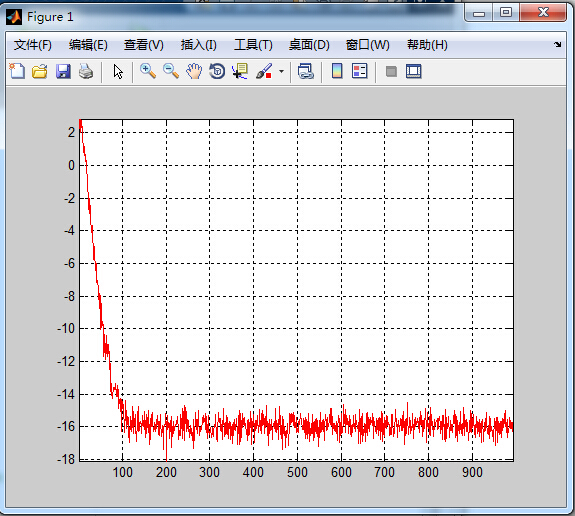The height and width of the screenshot is (516, 575).
Task: Hide plot tools gray square icon
Action: 391,71
